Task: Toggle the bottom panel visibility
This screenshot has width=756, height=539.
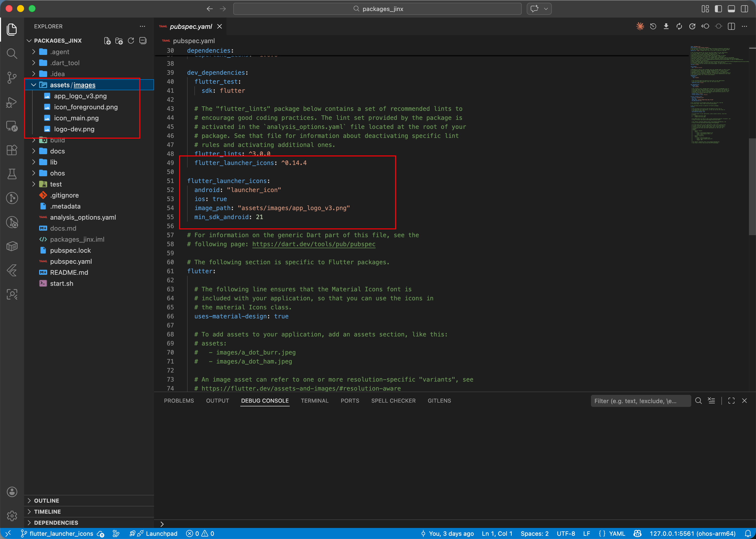Action: [731, 9]
